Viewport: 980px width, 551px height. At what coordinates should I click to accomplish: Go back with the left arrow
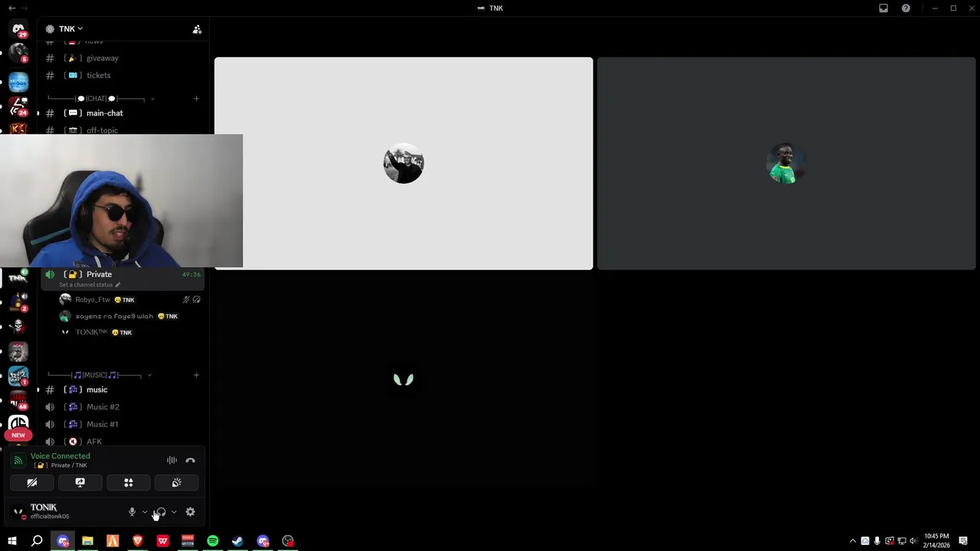click(x=11, y=8)
